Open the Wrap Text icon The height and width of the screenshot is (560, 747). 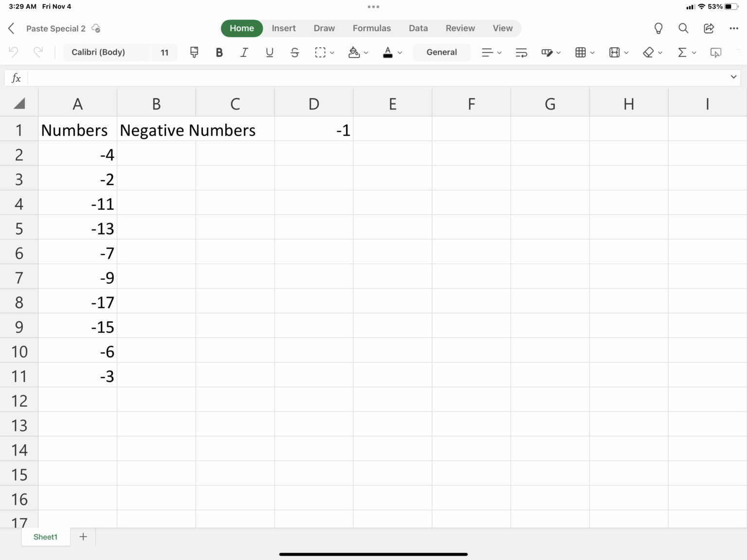pos(521,52)
